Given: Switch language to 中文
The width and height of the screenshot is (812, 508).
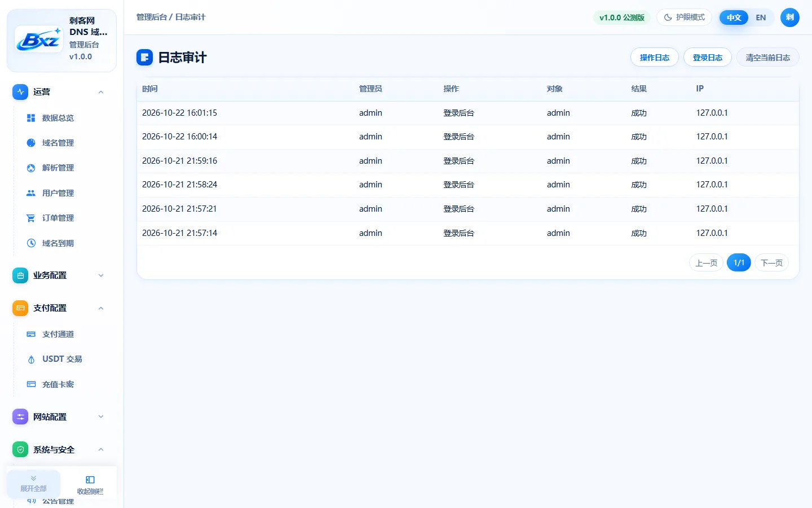Looking at the screenshot, I should [x=734, y=17].
